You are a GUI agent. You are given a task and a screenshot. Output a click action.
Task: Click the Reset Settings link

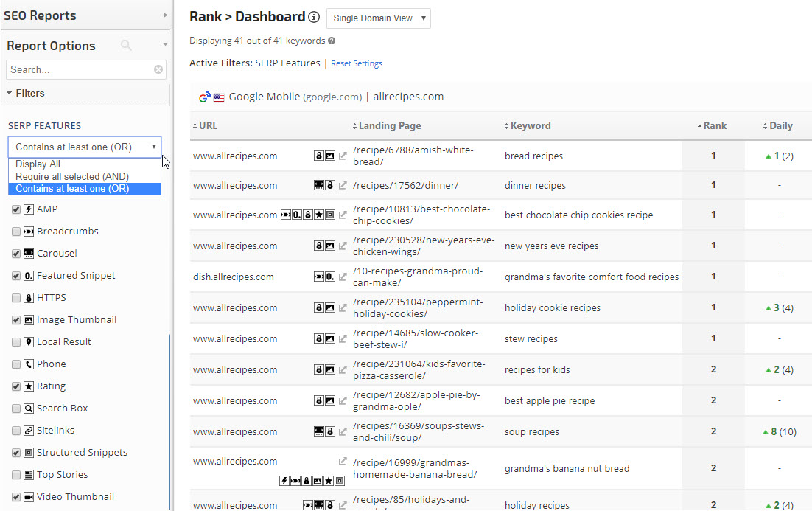(x=356, y=64)
